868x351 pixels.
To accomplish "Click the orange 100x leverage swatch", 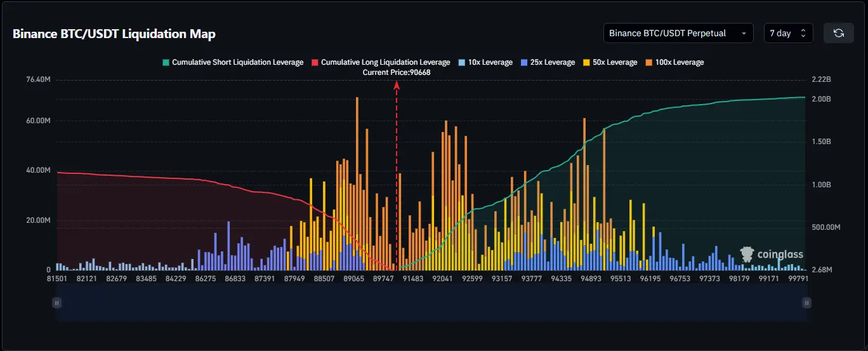I will (x=648, y=62).
